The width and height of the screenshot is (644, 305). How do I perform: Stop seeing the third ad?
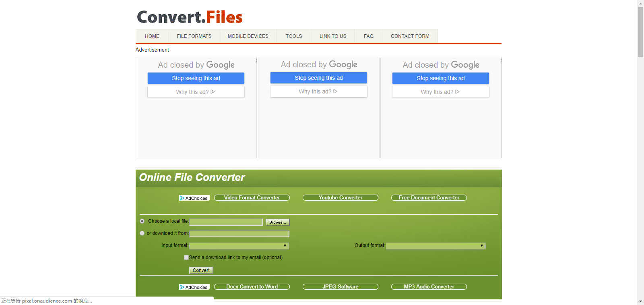[x=441, y=78]
